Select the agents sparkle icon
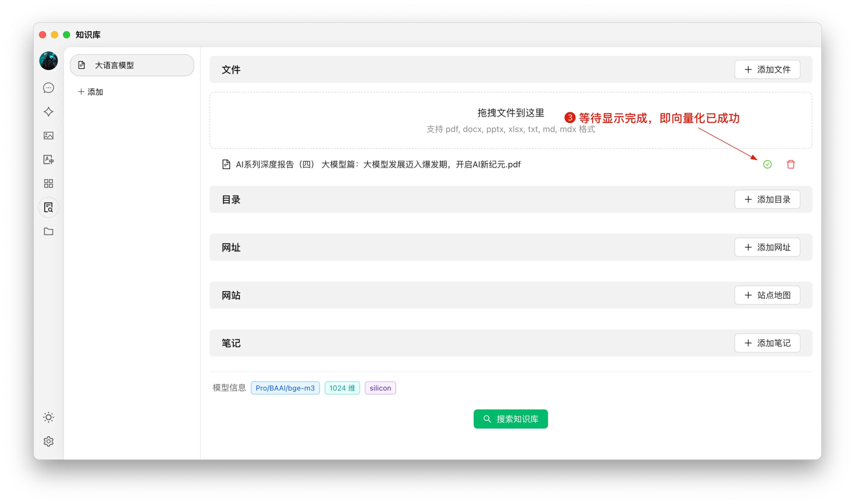This screenshot has height=504, width=855. point(48,111)
